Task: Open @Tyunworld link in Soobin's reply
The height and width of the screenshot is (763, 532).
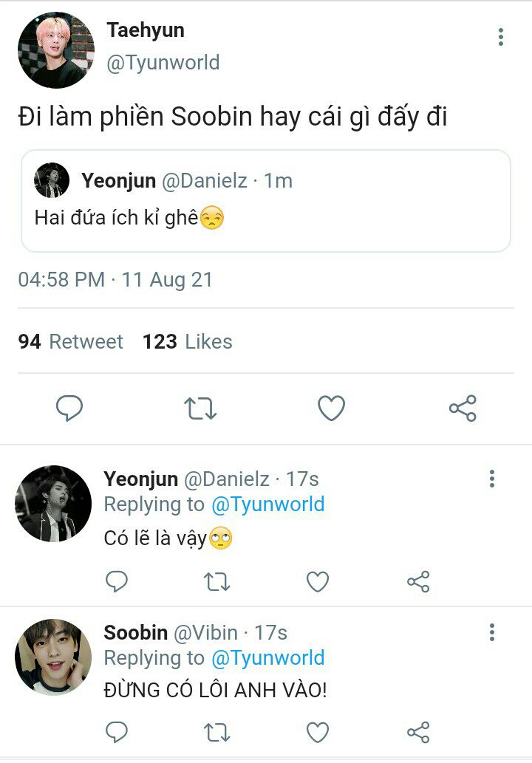Action: (268, 658)
